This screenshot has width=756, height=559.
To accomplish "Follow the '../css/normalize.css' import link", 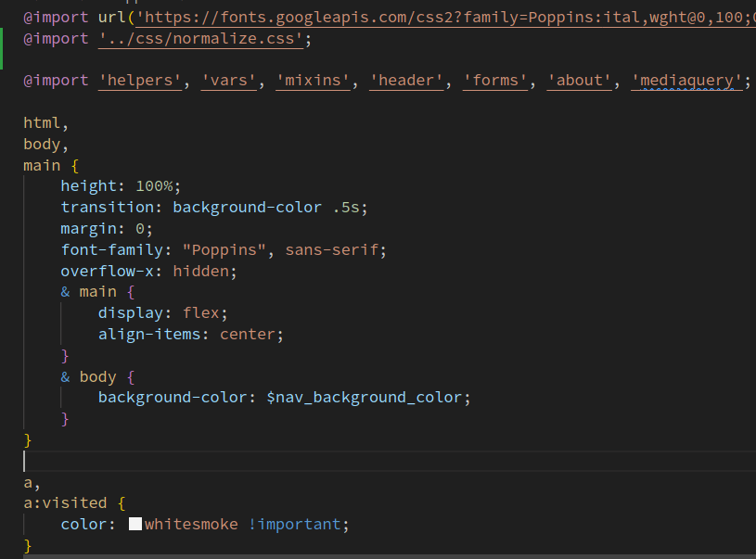I will (x=200, y=38).
